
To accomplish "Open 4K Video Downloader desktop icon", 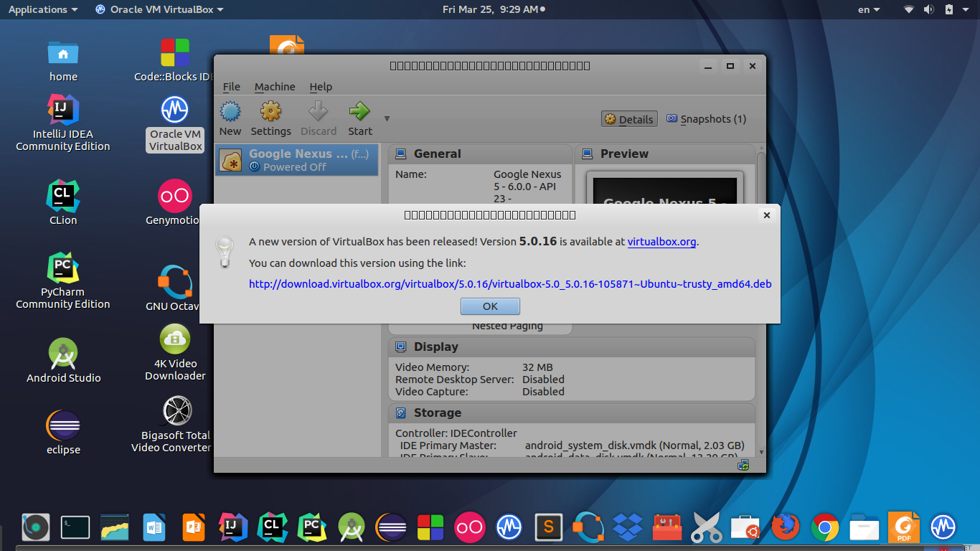I will [x=175, y=352].
